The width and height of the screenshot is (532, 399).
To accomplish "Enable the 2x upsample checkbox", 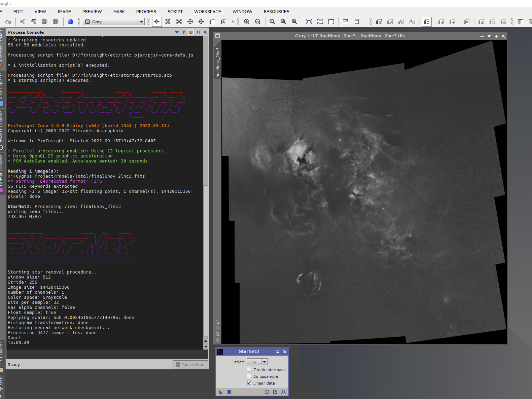I will 249,376.
